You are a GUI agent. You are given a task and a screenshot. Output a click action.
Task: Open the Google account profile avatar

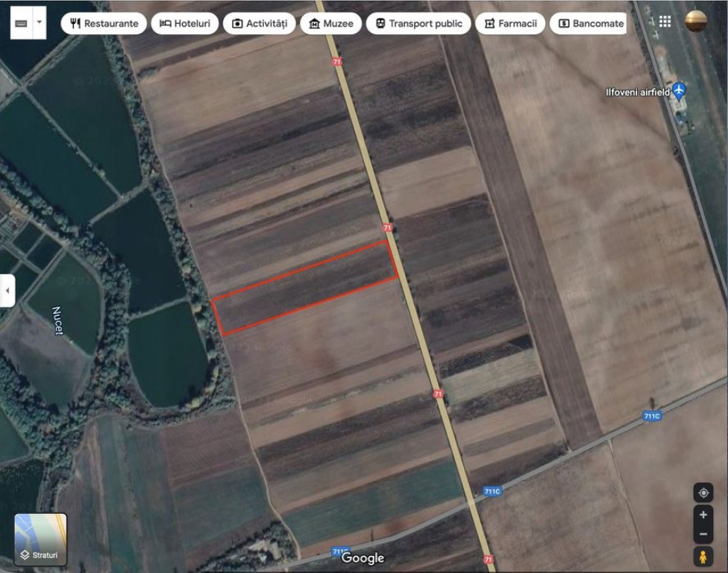click(696, 22)
